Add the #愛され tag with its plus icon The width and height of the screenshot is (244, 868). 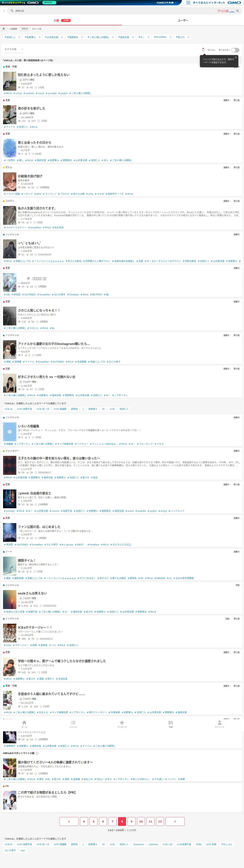pos(188,37)
